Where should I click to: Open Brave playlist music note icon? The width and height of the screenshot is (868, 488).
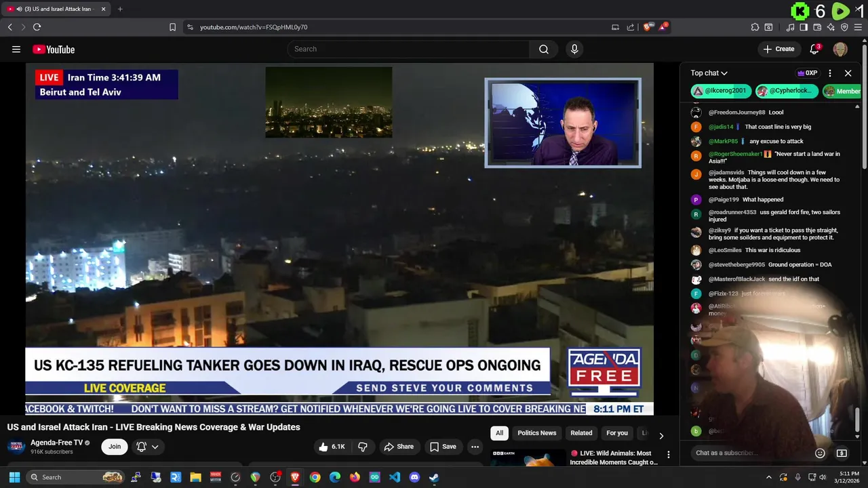[x=790, y=27]
